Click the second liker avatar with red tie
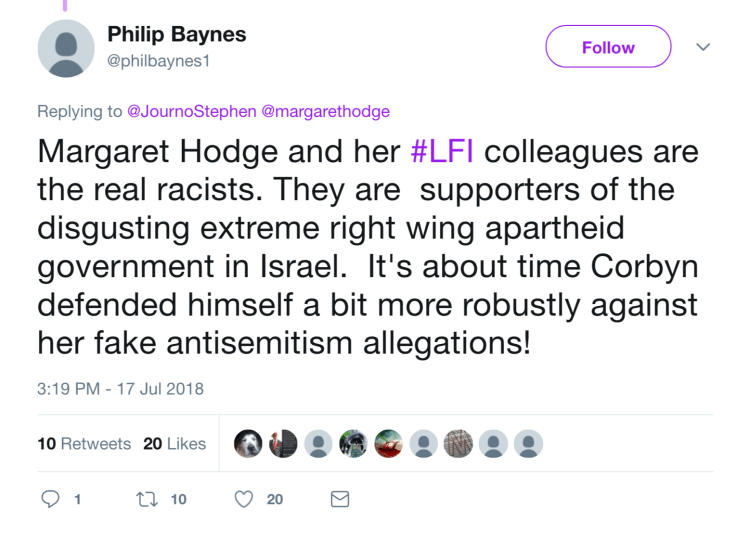Image resolution: width=750 pixels, height=535 pixels. (284, 444)
